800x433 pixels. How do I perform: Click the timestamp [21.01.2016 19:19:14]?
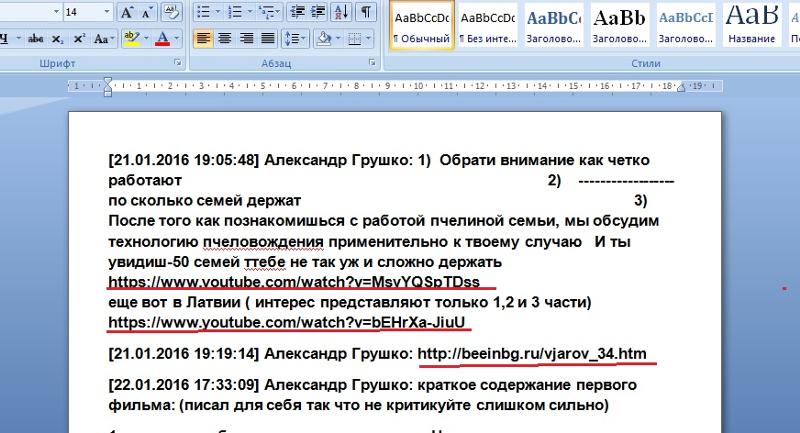click(184, 353)
